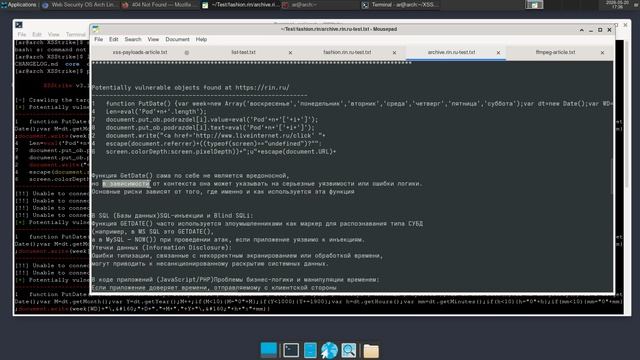Open the View menu in the background terminal

pyautogui.click(x=53, y=35)
